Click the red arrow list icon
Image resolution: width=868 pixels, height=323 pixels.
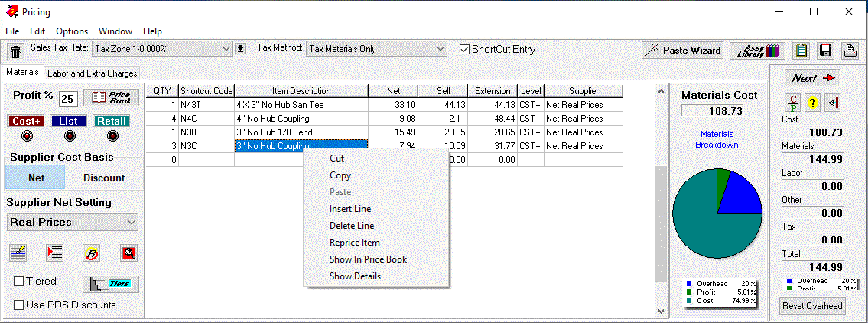55,253
